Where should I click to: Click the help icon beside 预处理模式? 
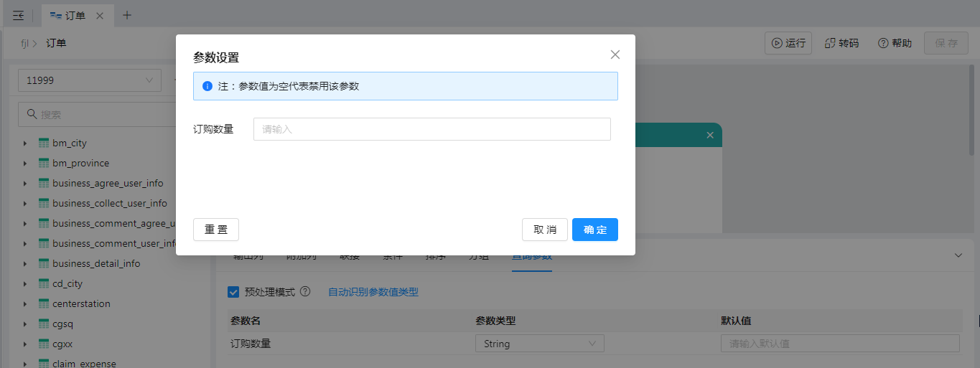(x=305, y=292)
